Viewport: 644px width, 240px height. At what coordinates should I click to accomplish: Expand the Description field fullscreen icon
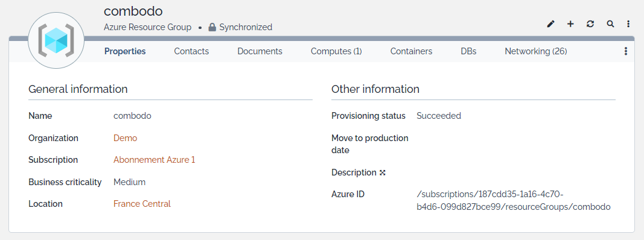383,172
